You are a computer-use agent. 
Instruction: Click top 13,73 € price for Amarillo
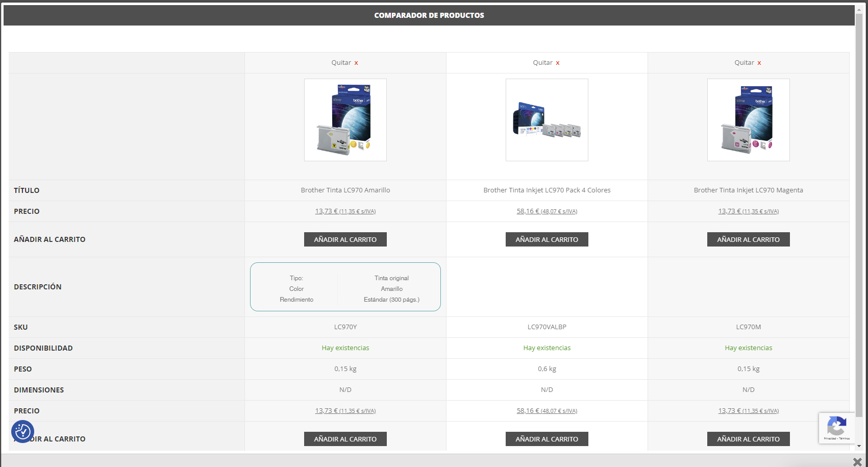click(345, 211)
